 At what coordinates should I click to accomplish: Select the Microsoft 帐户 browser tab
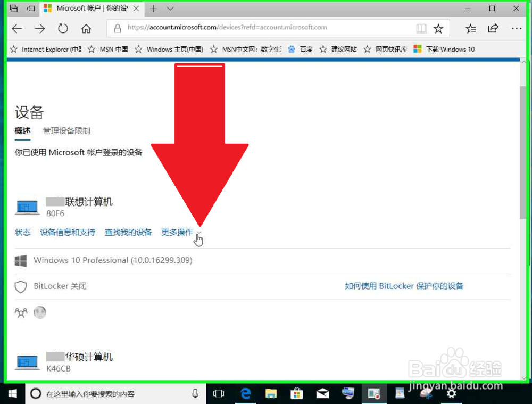coord(92,9)
